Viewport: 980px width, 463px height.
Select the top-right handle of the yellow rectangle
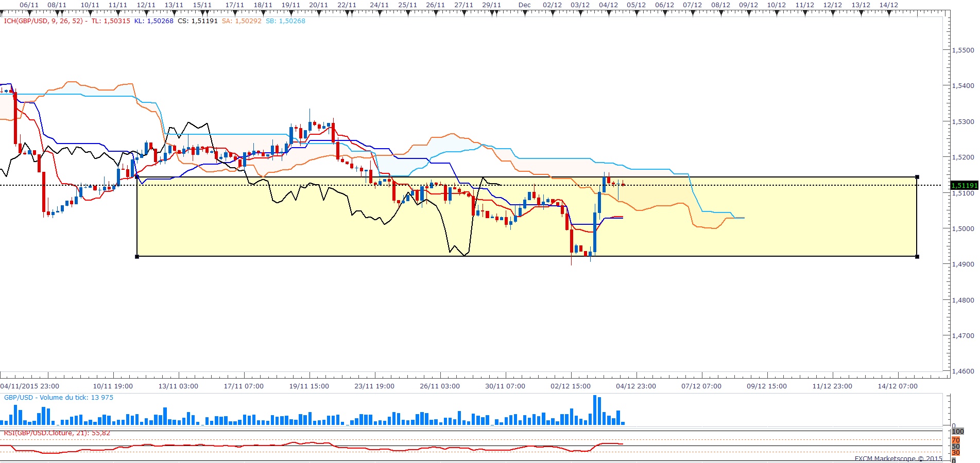(x=917, y=177)
